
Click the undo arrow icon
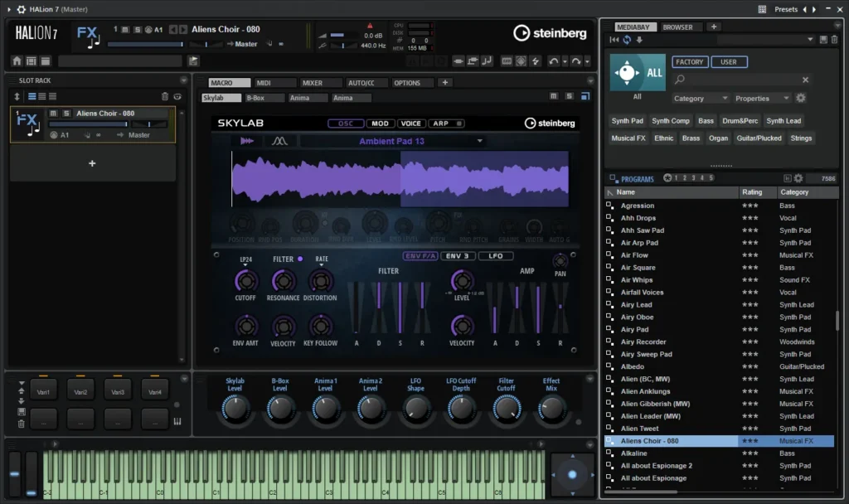[x=553, y=61]
